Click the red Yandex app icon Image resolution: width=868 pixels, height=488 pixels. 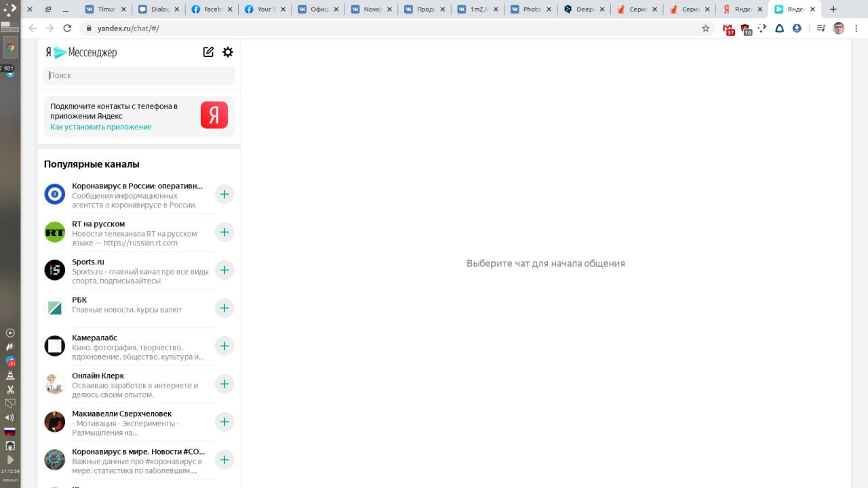214,115
